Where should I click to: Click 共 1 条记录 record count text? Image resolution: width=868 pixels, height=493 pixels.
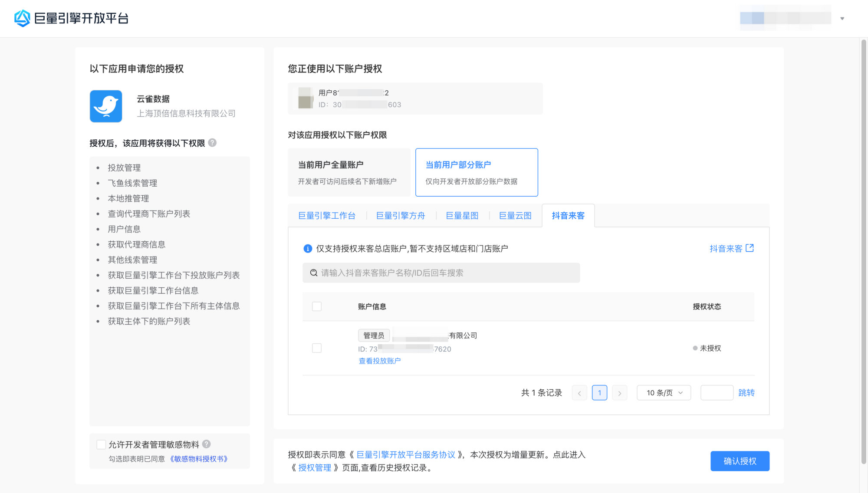pos(542,393)
